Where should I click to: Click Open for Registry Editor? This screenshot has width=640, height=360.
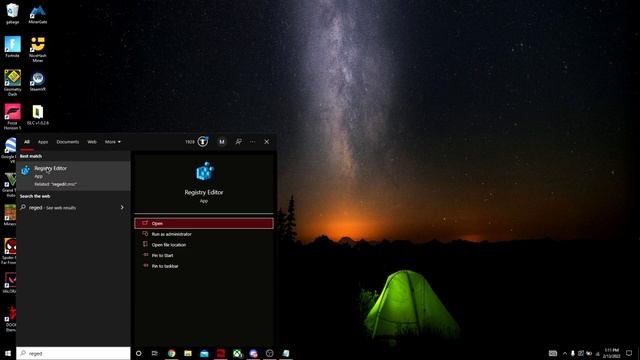[204, 223]
